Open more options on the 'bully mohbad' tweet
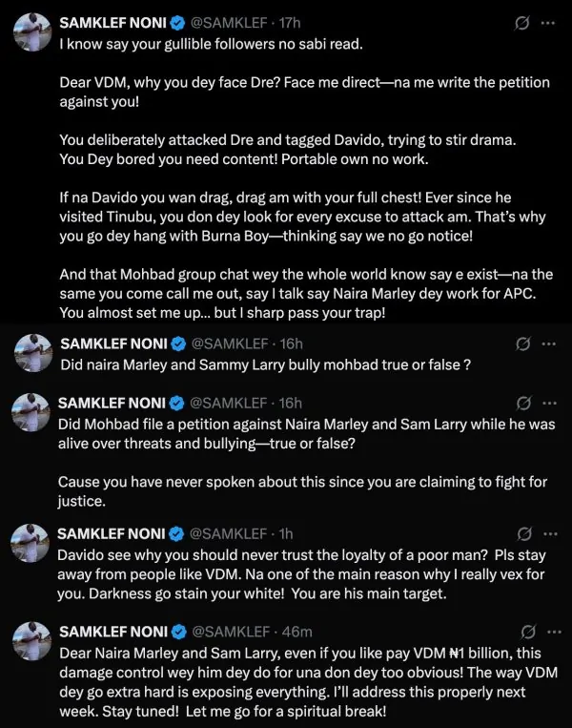The width and height of the screenshot is (572, 728). point(549,343)
